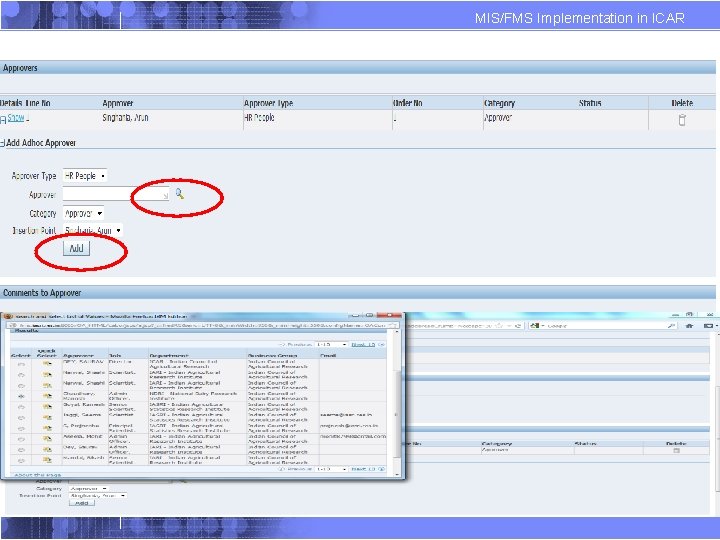The width and height of the screenshot is (720, 540).
Task: Click the Singhania, Arun approver cell
Action: click(x=125, y=118)
